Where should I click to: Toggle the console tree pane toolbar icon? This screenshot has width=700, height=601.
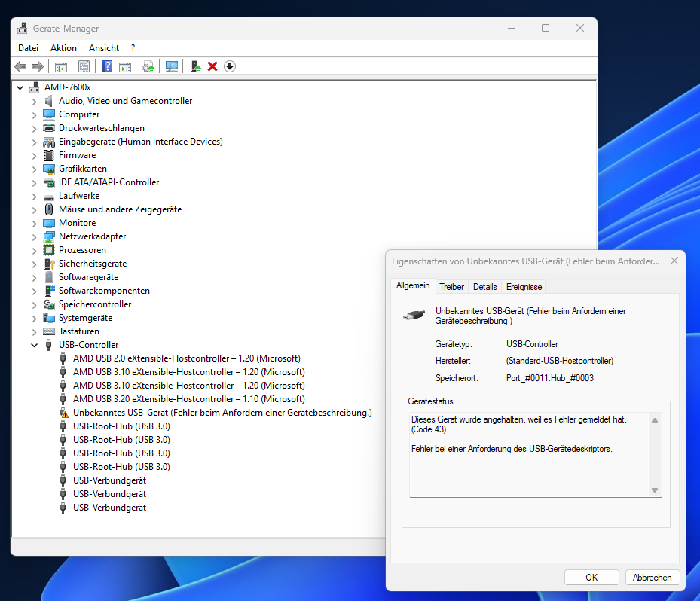(61, 67)
